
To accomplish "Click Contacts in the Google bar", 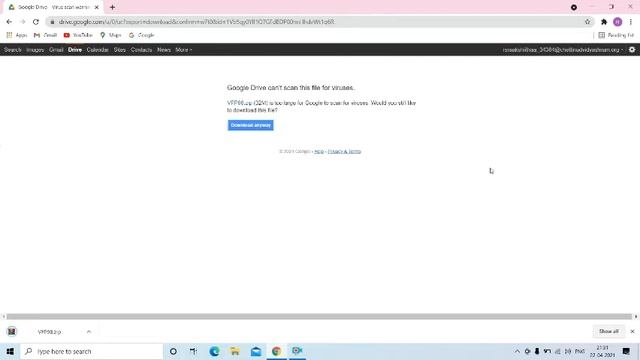I will 141,50.
